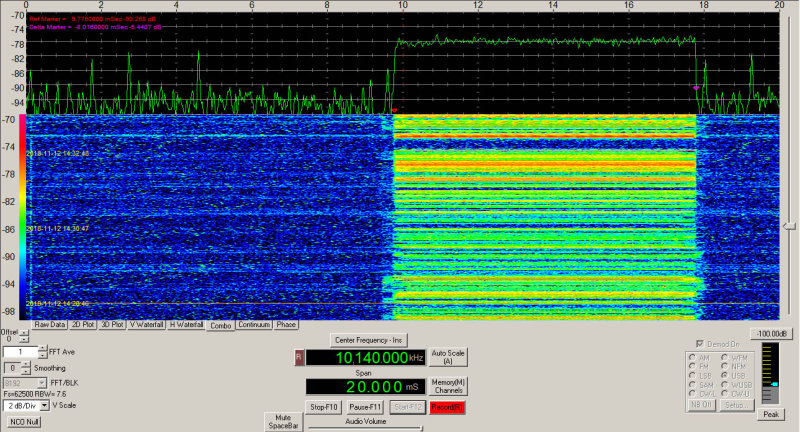Viewport: 800px width, 432px height.
Task: Click Auto Scale (A) button
Action: point(447,357)
